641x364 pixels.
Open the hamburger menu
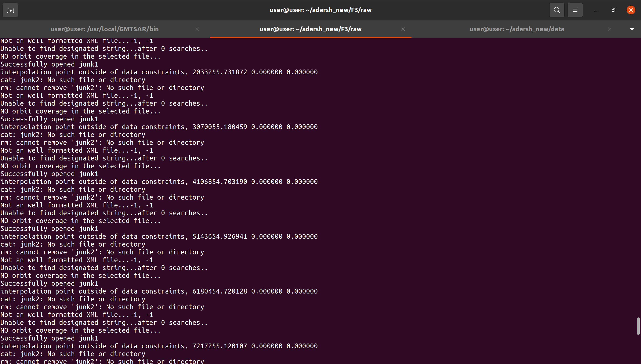pos(575,10)
